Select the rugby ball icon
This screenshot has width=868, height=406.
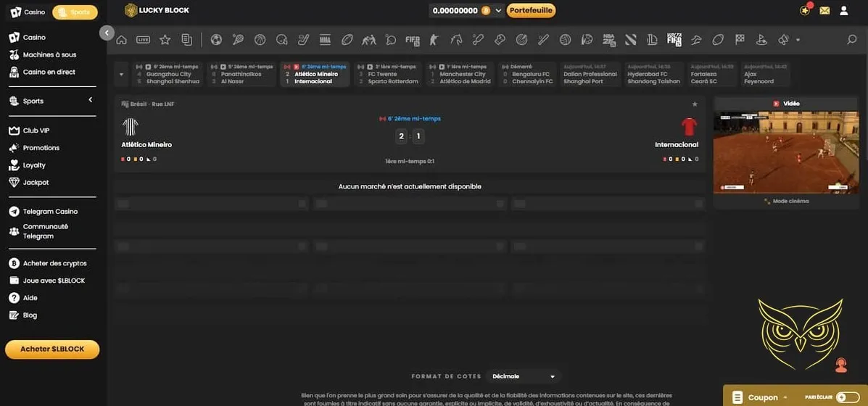347,40
